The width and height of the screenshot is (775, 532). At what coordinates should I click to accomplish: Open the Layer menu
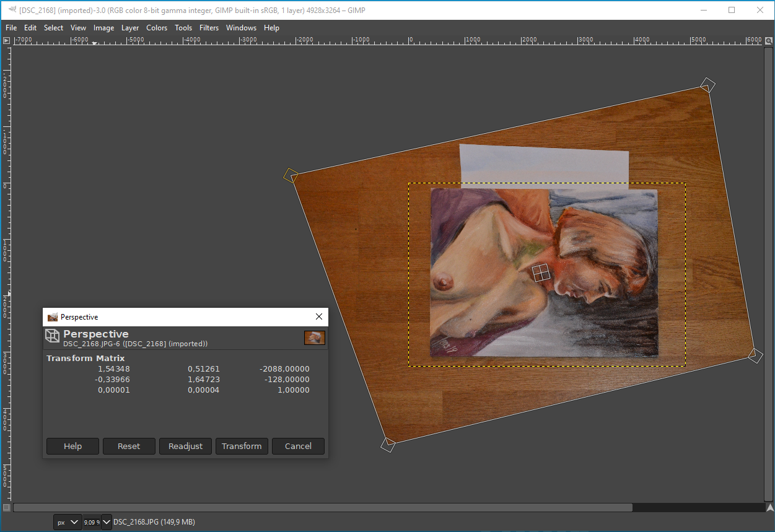click(130, 28)
